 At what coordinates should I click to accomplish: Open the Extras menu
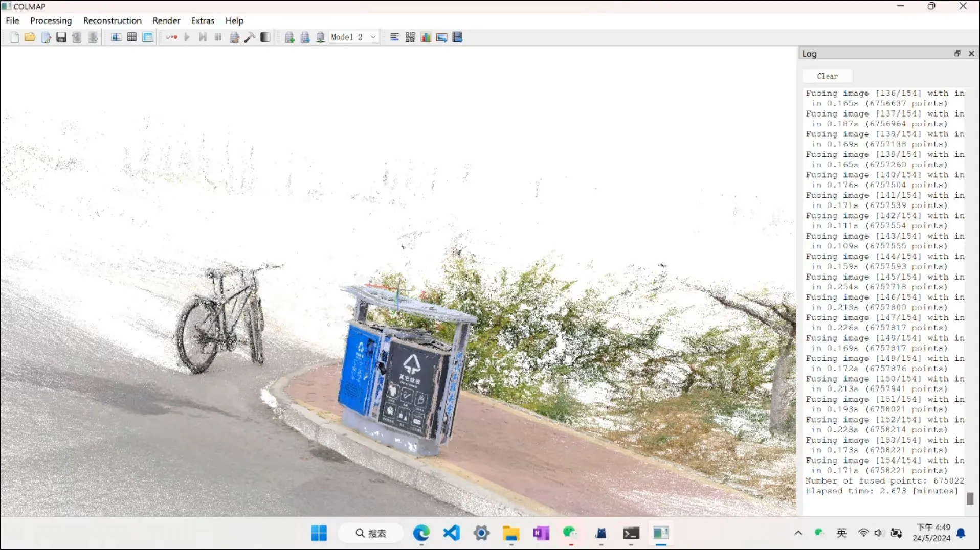(203, 20)
